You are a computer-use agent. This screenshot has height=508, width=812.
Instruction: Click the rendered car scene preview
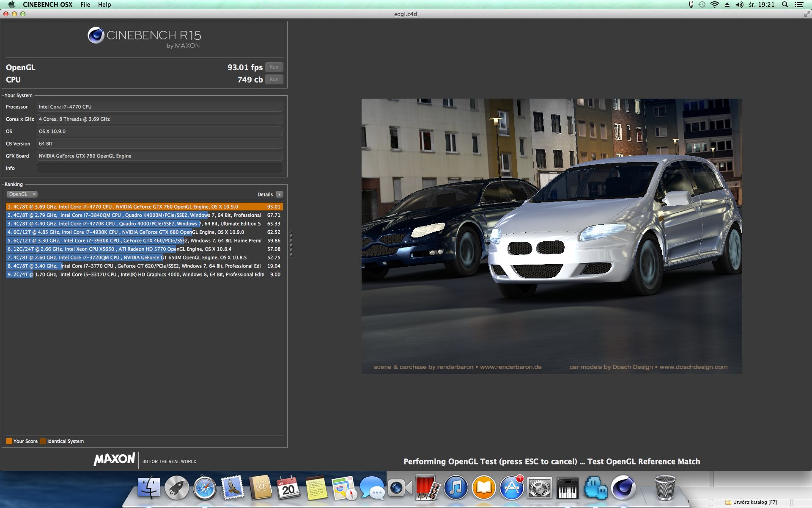tap(551, 236)
